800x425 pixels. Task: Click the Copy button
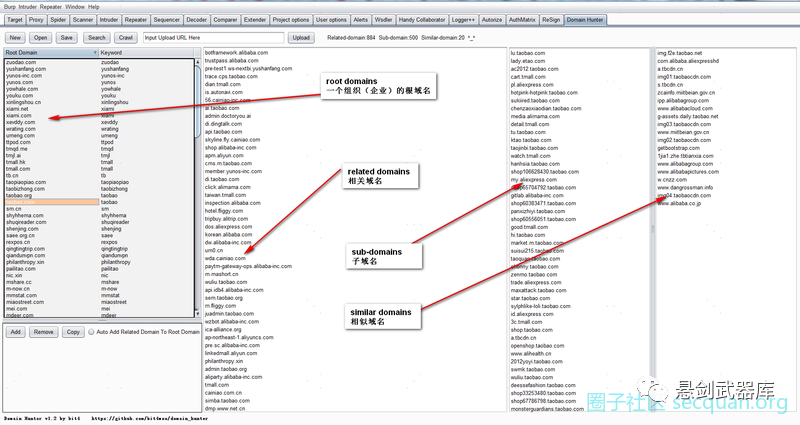pyautogui.click(x=73, y=332)
